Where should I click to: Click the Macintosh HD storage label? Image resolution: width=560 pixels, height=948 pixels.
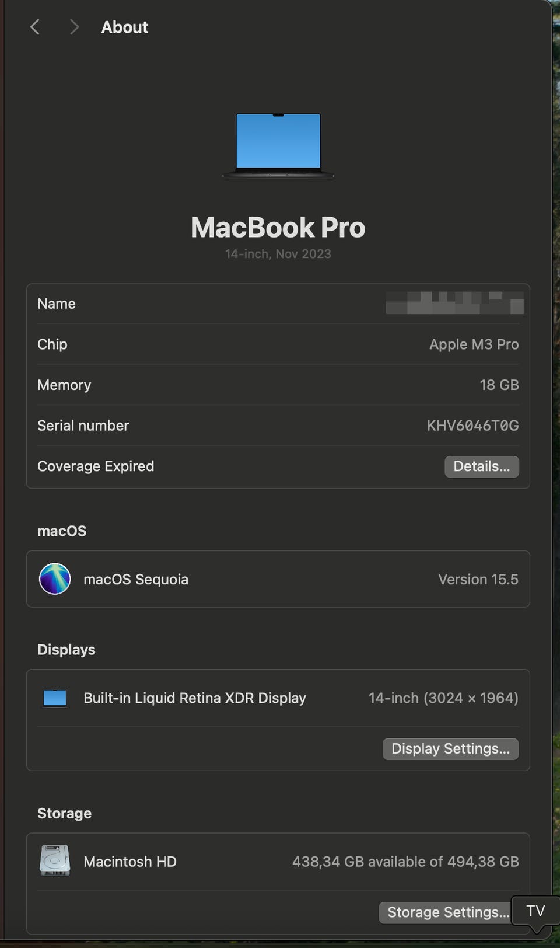[x=130, y=862]
